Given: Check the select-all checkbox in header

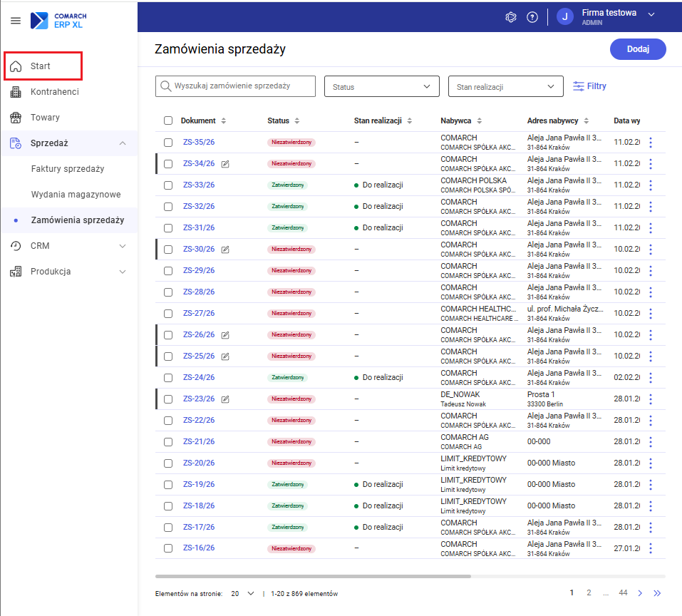Looking at the screenshot, I should tap(168, 121).
